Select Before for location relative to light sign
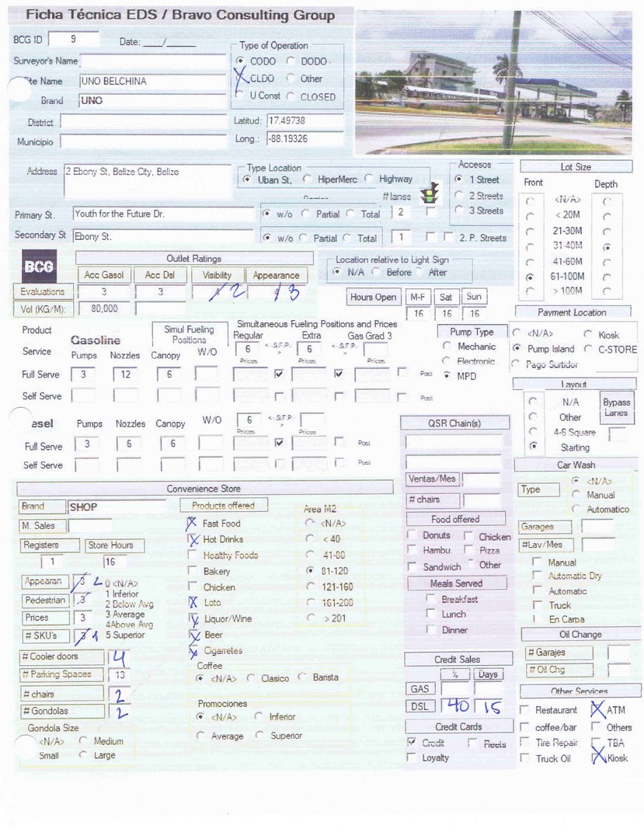644x839 pixels. [x=377, y=272]
